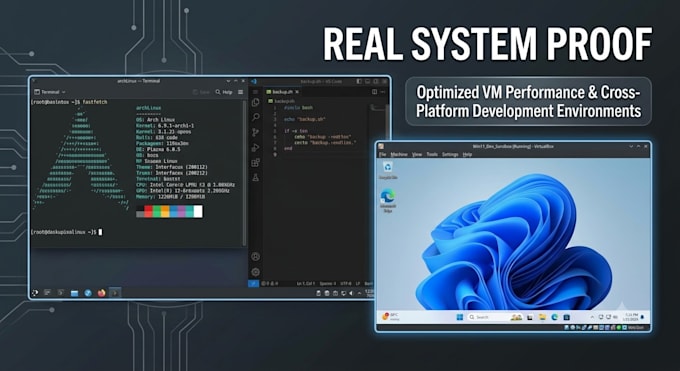Launch Firefox from the KDE taskbar

click(101, 293)
